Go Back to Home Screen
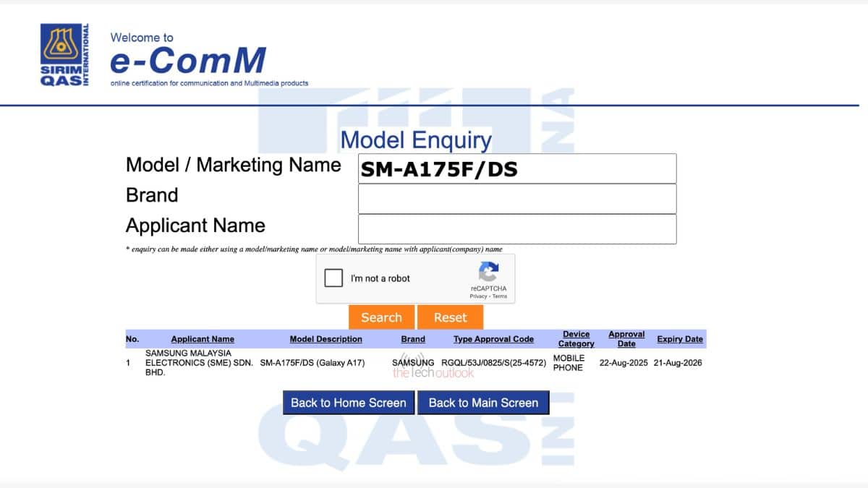 [349, 403]
